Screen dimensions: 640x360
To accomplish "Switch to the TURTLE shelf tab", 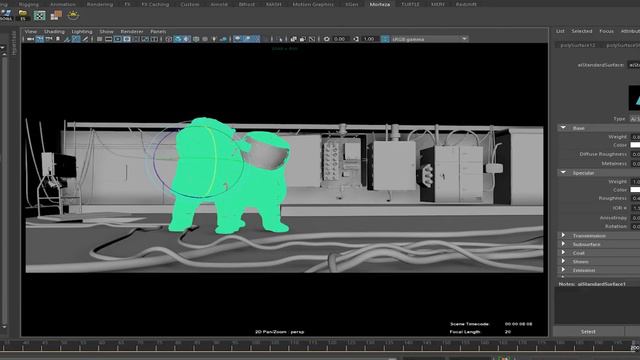I will (410, 4).
